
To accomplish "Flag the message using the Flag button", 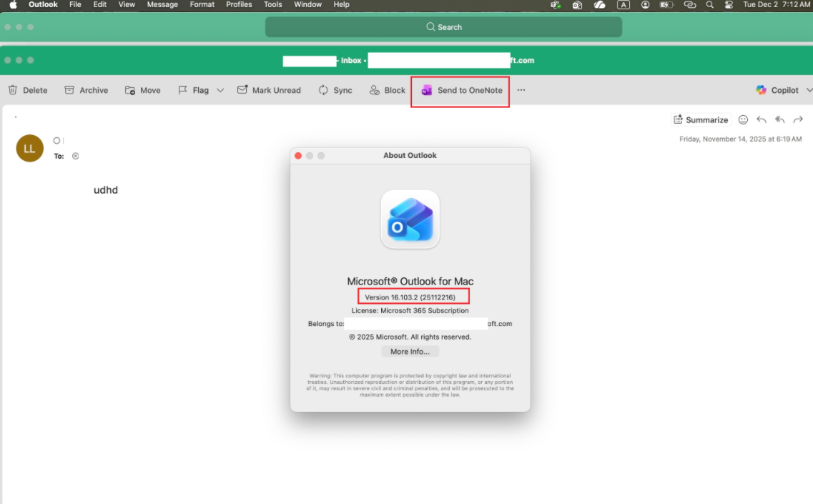I will click(193, 90).
